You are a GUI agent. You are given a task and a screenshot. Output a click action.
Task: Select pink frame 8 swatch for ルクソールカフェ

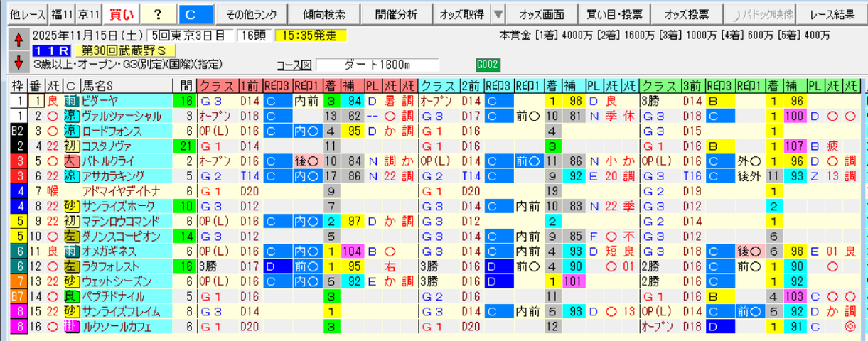(x=18, y=327)
